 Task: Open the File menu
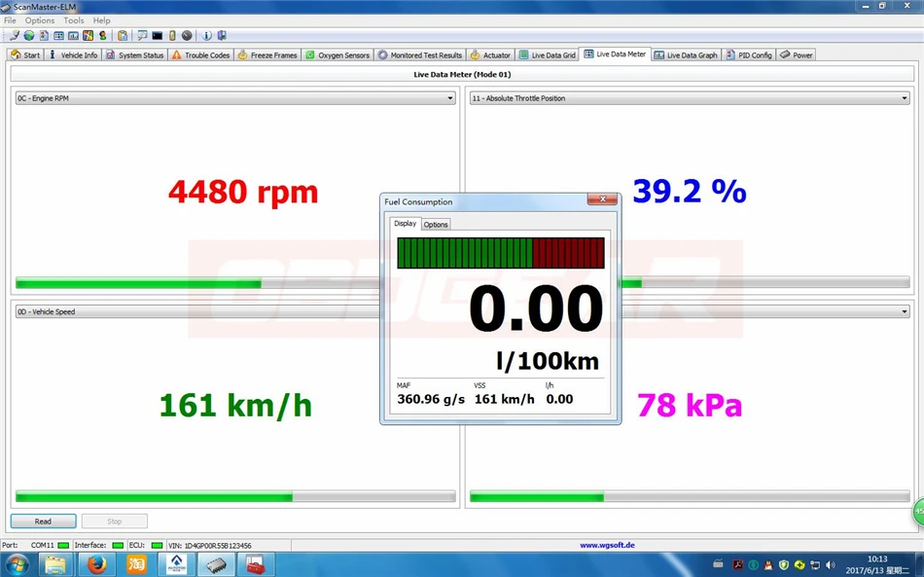[10, 20]
